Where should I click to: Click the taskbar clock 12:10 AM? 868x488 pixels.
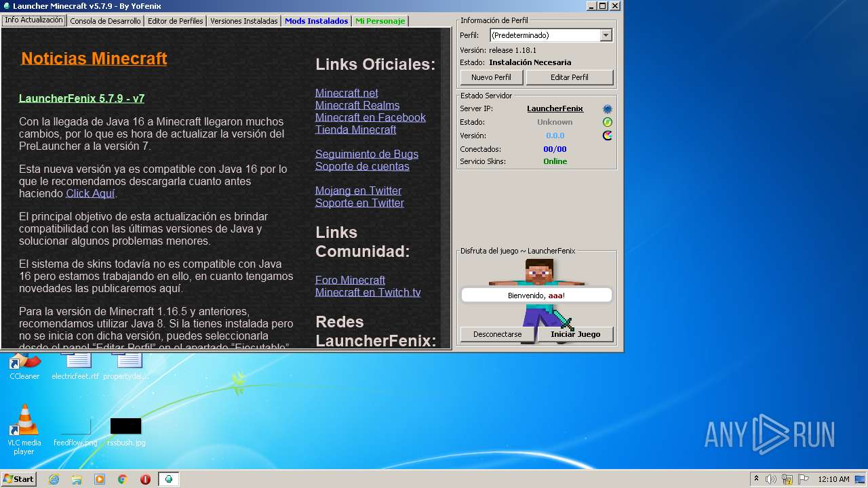coord(833,479)
